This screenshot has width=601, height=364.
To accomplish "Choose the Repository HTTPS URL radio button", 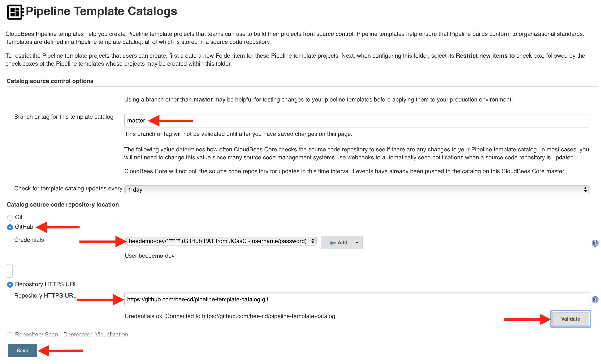I will 10,285.
